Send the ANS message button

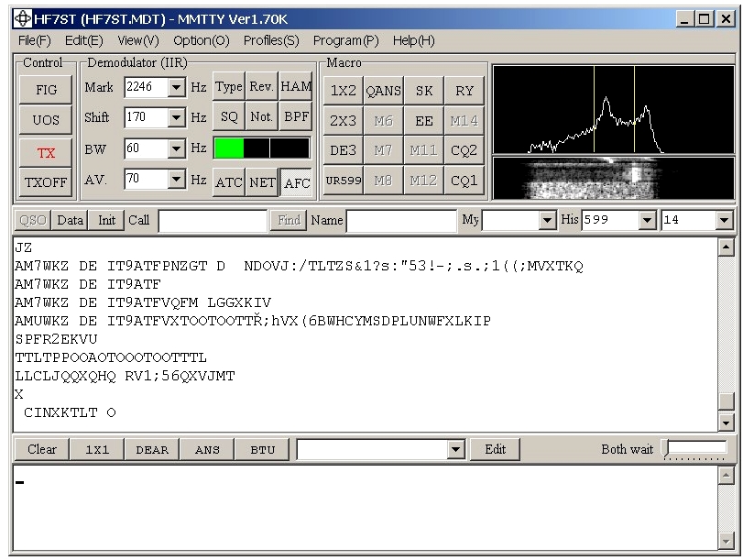click(207, 449)
